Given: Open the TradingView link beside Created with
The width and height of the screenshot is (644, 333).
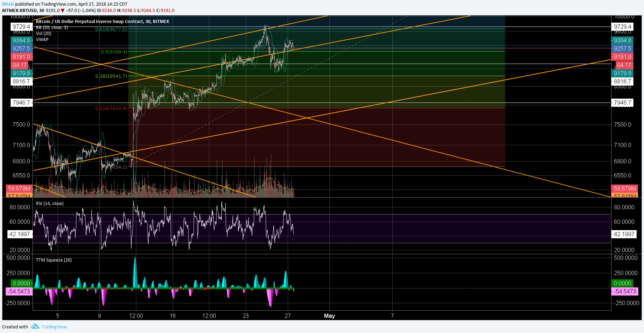Looking at the screenshot, I should tap(54, 327).
